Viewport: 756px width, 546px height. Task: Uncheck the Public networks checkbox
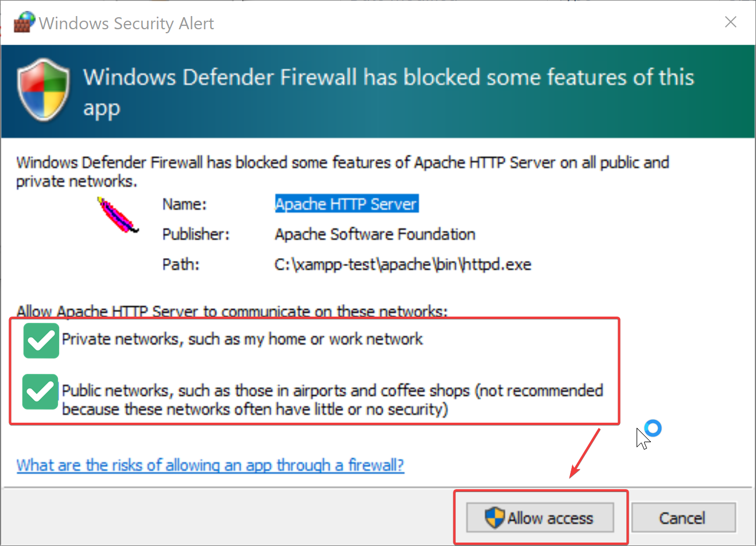[x=41, y=392]
